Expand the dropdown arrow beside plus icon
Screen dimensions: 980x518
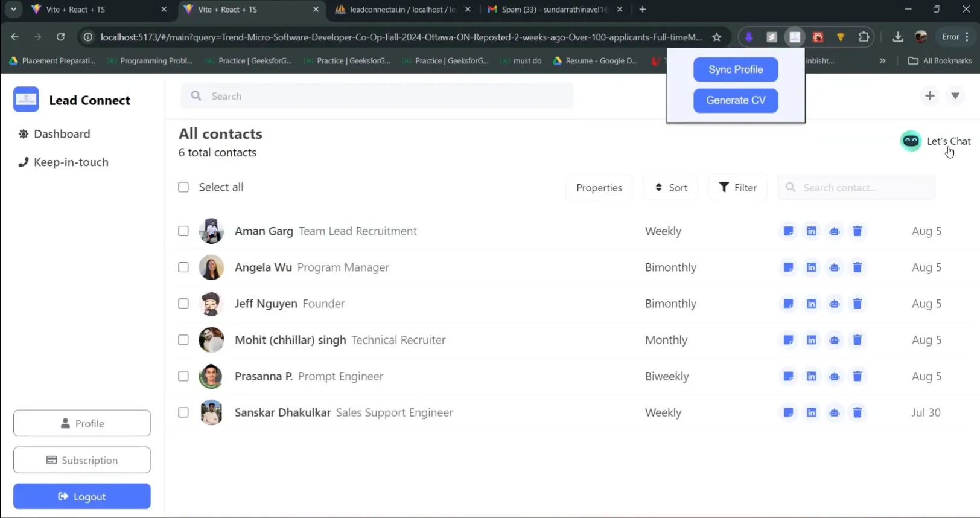click(955, 95)
